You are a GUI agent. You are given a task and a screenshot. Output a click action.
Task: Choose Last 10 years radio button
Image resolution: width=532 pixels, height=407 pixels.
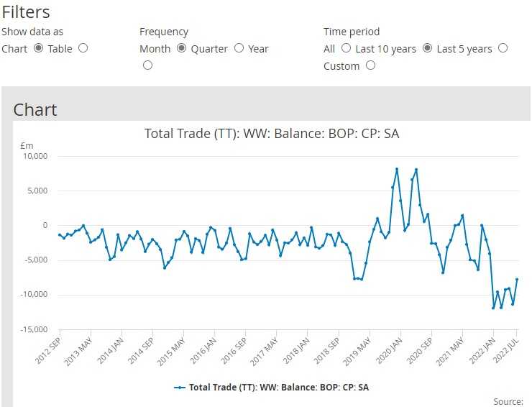point(427,48)
